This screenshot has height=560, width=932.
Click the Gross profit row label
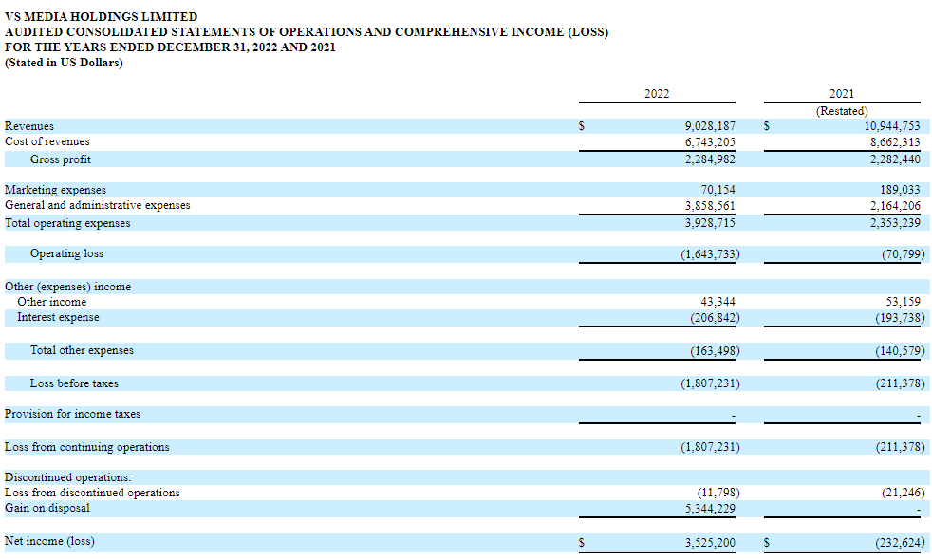(x=61, y=159)
